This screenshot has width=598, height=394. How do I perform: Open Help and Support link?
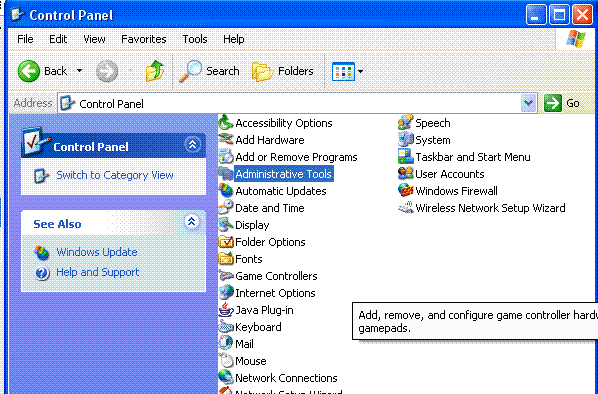[98, 272]
